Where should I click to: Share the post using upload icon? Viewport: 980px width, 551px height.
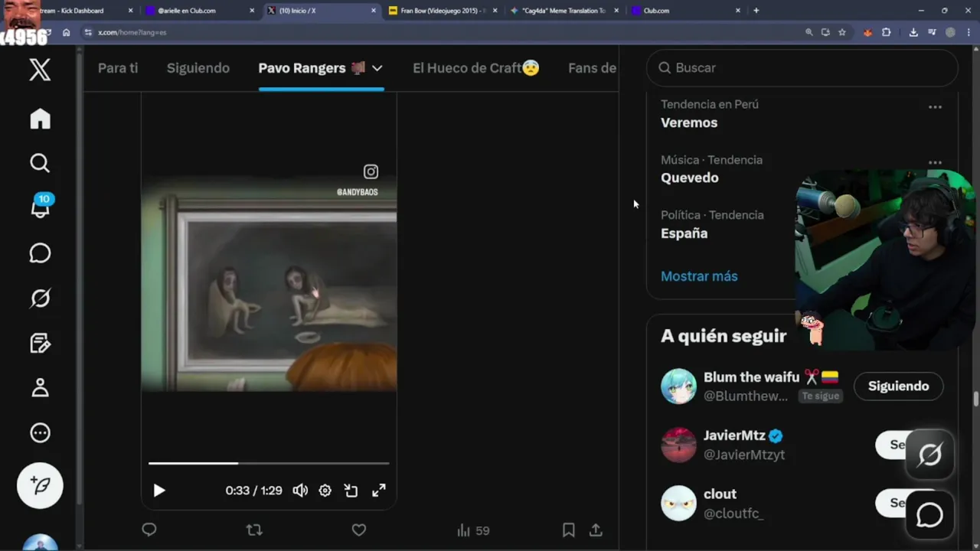click(x=596, y=530)
